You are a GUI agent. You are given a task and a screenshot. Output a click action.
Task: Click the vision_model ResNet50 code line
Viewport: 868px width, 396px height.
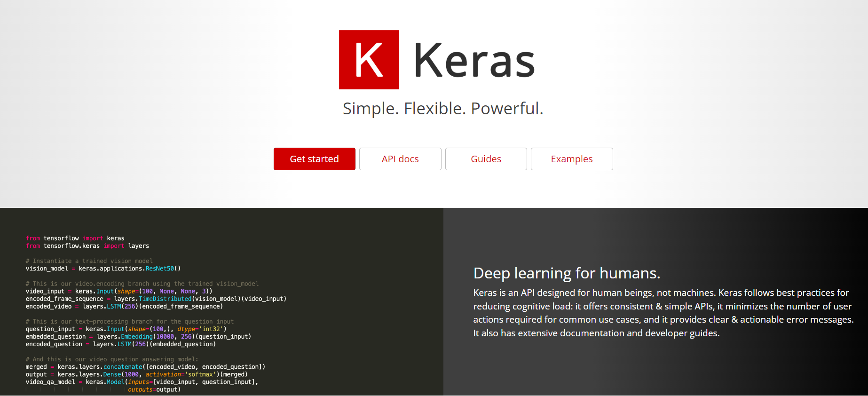tap(103, 269)
